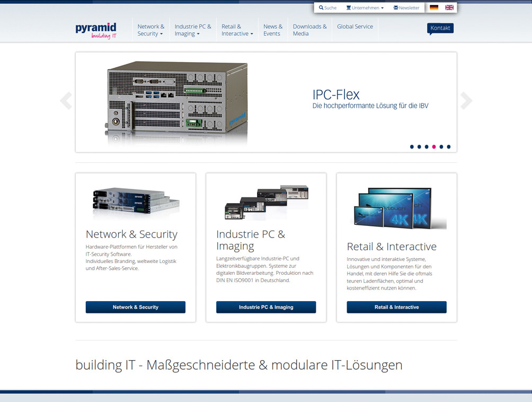Open Network & Security nav dropdown
This screenshot has height=402, width=532.
click(x=150, y=30)
